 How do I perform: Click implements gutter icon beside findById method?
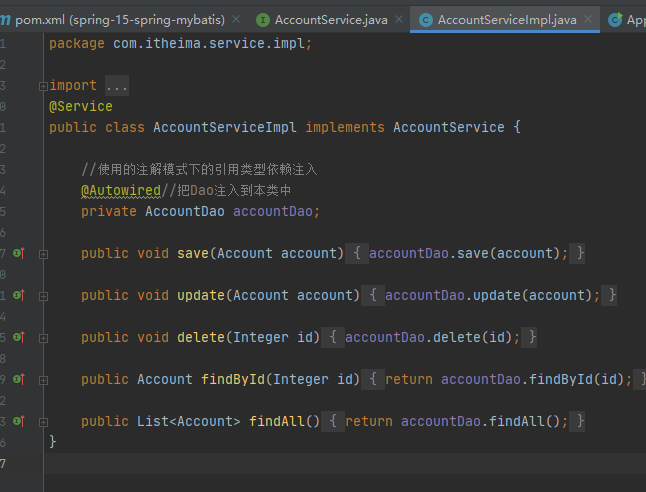click(x=18, y=380)
